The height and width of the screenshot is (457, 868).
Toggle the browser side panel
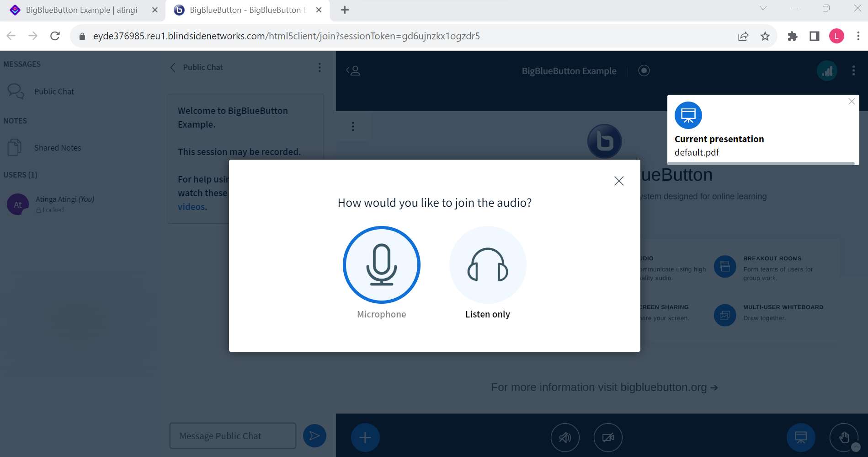point(815,36)
